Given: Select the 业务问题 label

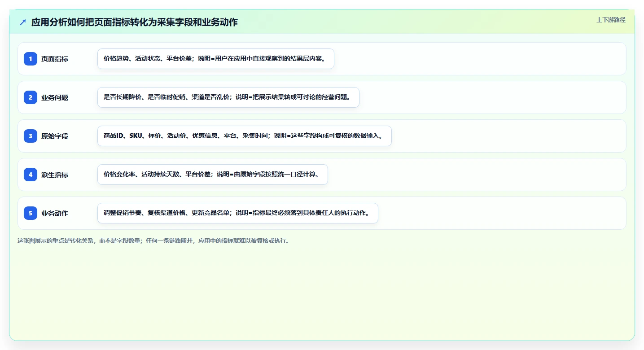Looking at the screenshot, I should (55, 97).
